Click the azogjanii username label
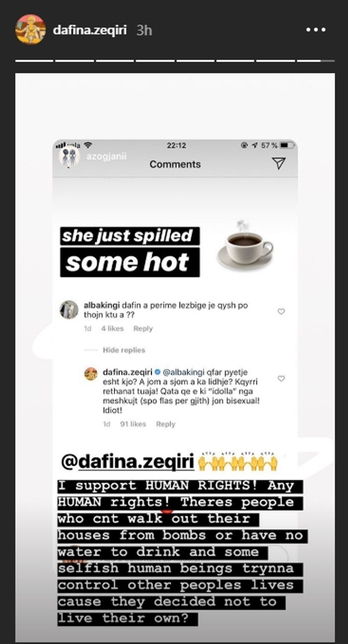 click(106, 156)
